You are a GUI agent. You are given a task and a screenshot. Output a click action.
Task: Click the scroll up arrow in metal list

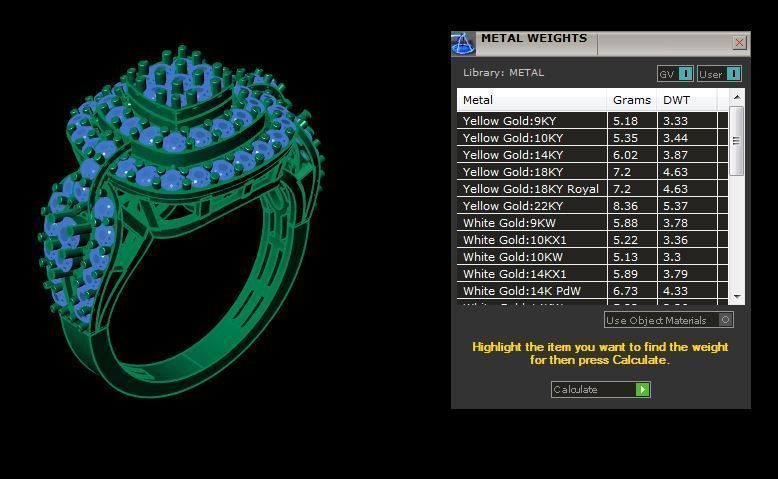point(737,97)
